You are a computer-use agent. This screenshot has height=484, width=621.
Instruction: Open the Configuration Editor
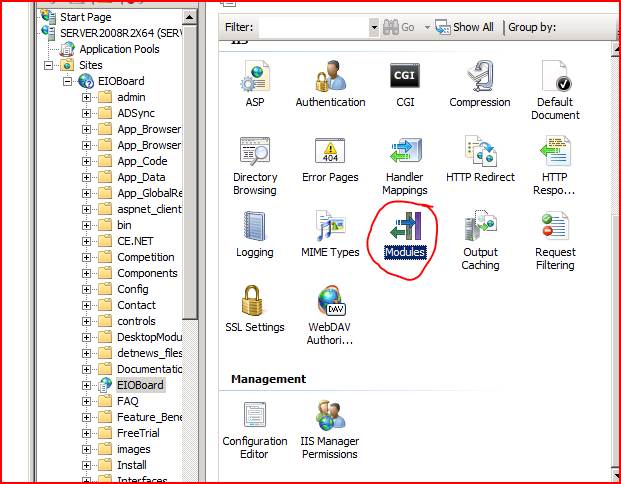point(255,430)
